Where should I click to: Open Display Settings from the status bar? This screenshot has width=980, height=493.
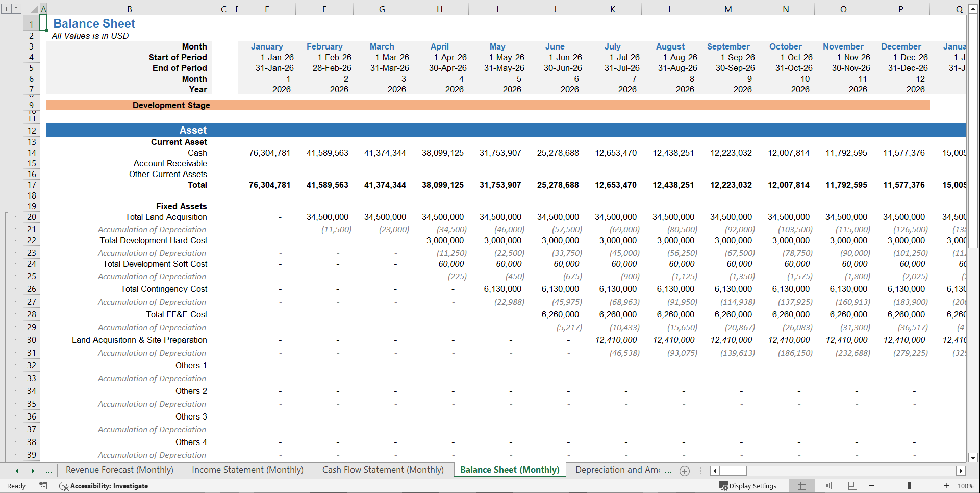[748, 486]
